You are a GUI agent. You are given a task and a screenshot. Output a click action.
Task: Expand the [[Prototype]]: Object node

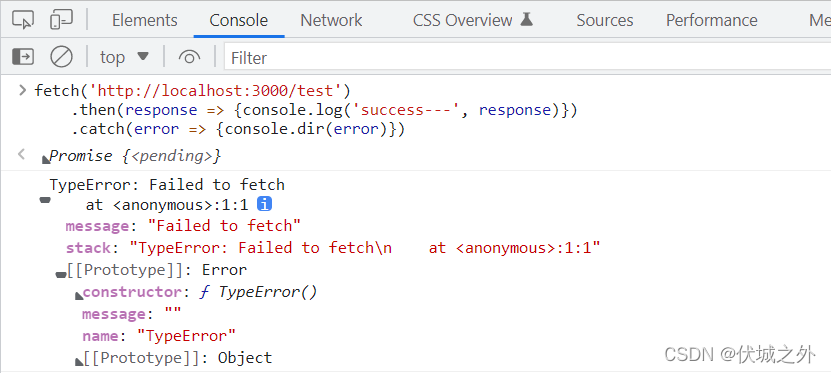[x=79, y=361]
